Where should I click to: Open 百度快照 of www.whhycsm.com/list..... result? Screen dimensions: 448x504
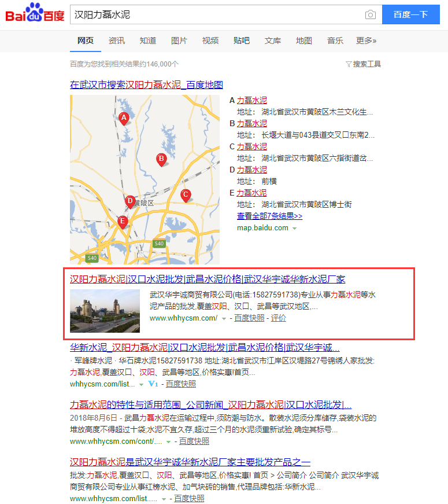point(189,499)
